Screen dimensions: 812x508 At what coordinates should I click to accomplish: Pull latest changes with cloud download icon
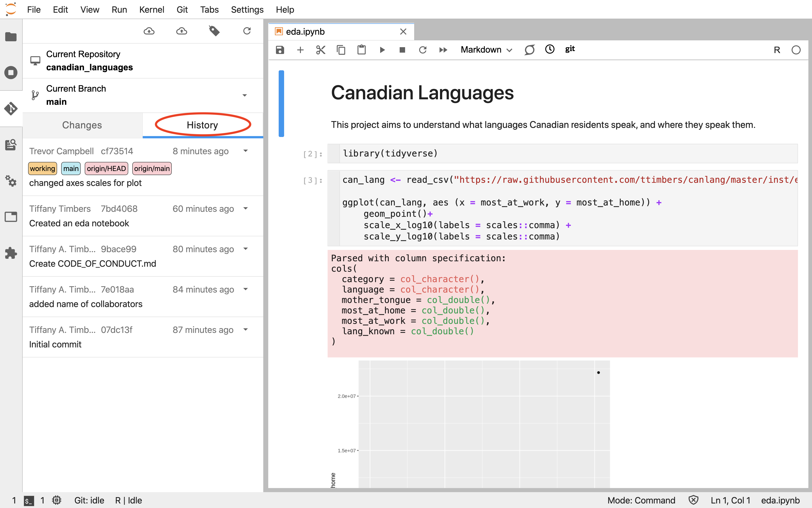149,31
